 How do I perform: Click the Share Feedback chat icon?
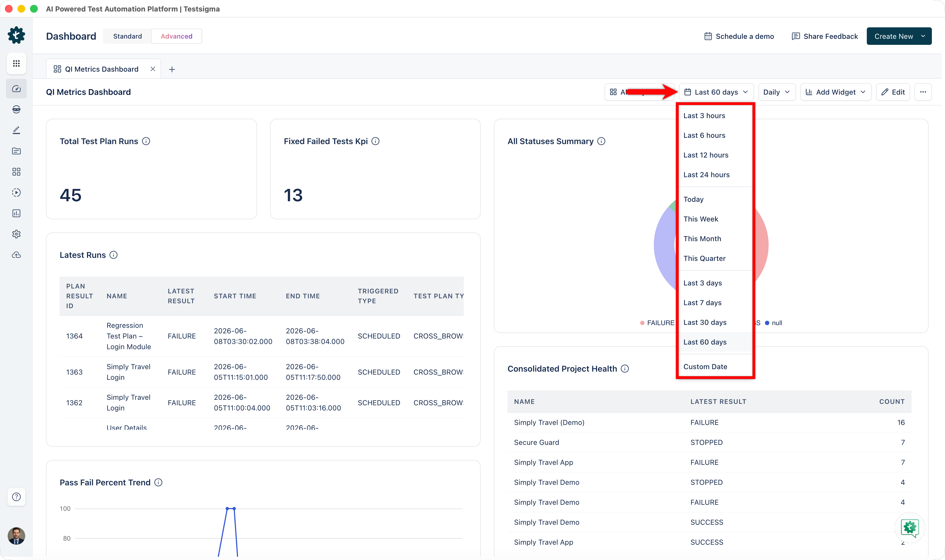coord(796,36)
